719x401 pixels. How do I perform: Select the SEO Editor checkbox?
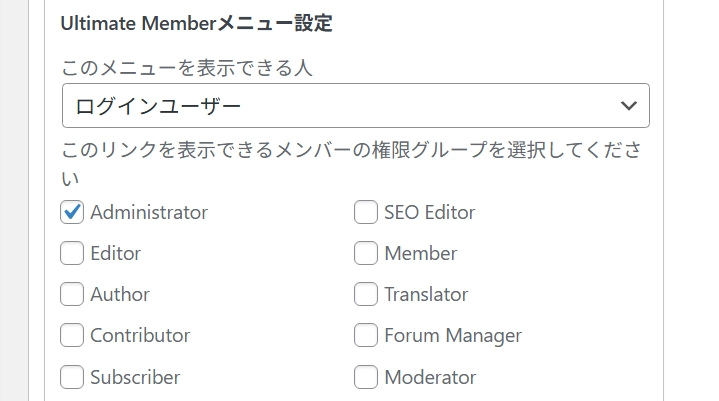click(x=366, y=212)
